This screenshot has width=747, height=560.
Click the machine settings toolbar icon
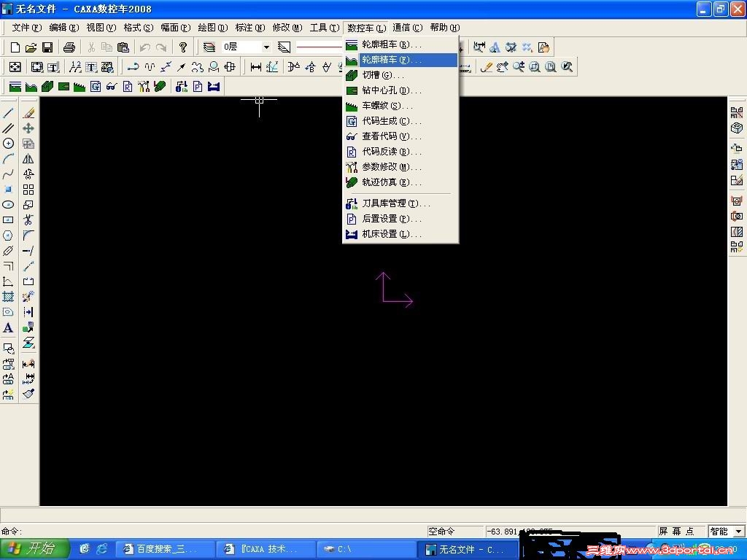pyautogui.click(x=214, y=87)
